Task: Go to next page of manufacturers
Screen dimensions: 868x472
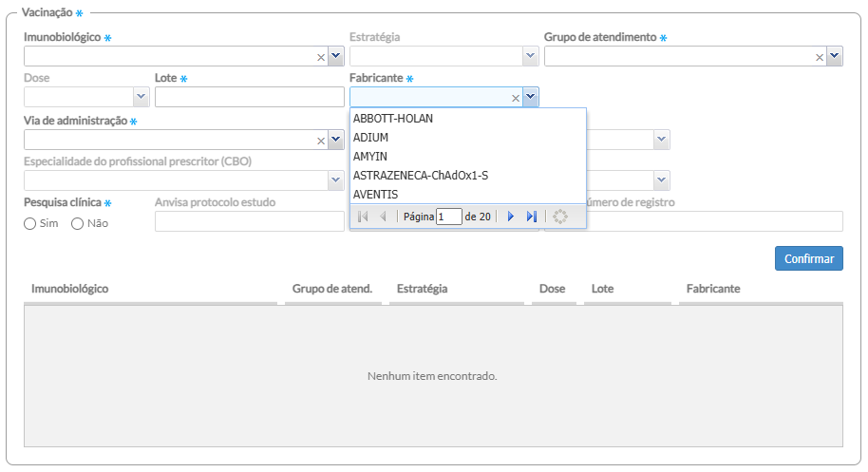Action: [x=511, y=217]
